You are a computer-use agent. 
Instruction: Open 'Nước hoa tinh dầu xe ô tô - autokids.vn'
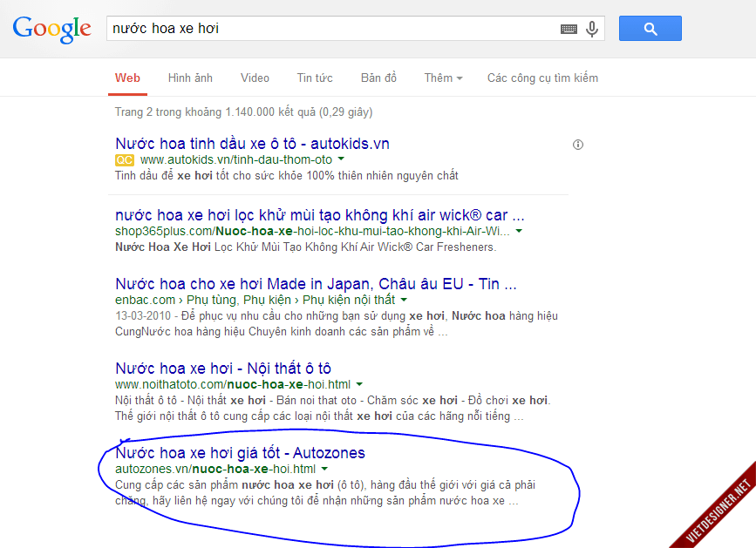click(x=252, y=144)
